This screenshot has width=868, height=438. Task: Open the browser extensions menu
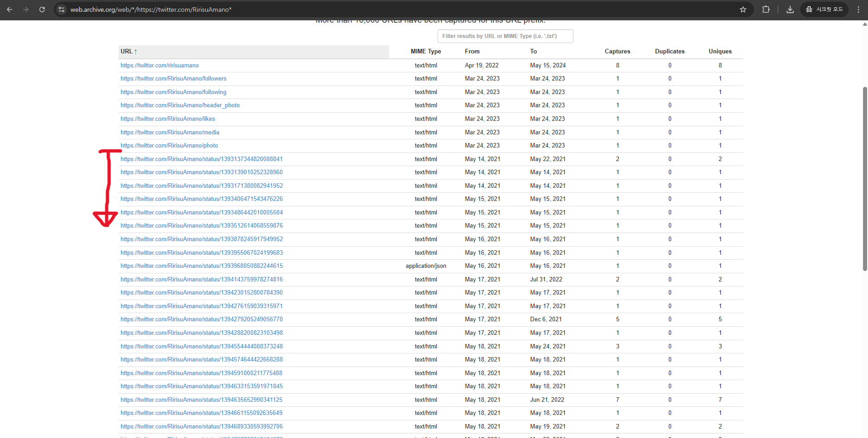[x=766, y=10]
